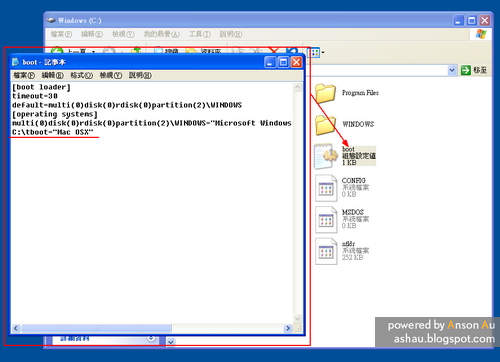Click the "252 KB" size under ntldr
Image resolution: width=500 pixels, height=362 pixels.
coord(353,257)
